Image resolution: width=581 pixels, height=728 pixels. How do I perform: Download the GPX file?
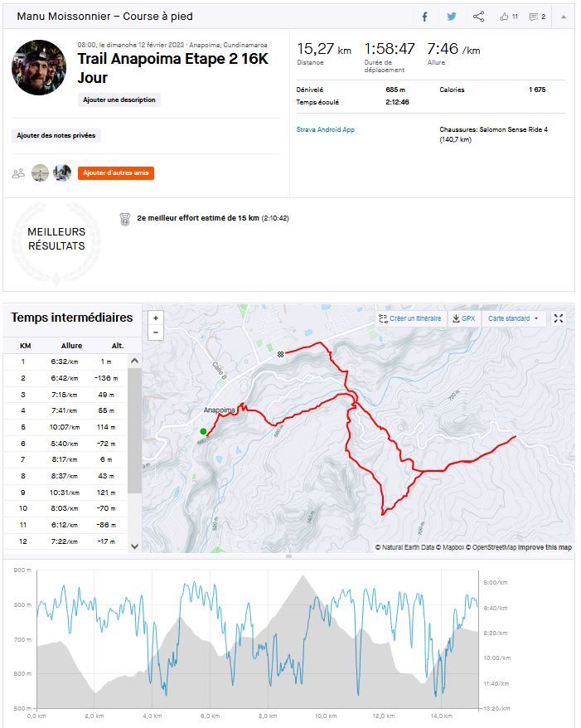point(463,318)
